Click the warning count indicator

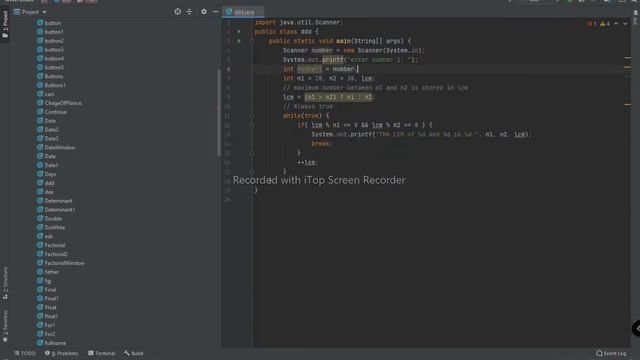(x=605, y=24)
